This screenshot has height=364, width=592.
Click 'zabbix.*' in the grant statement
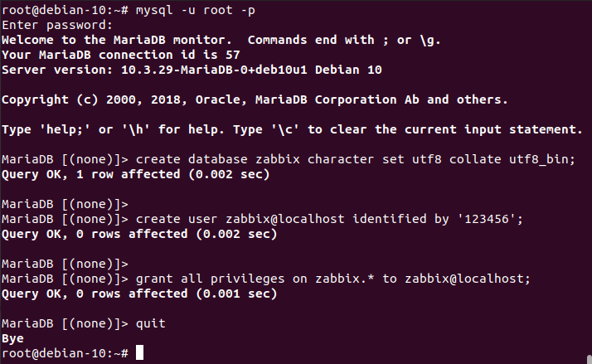pyautogui.click(x=345, y=279)
